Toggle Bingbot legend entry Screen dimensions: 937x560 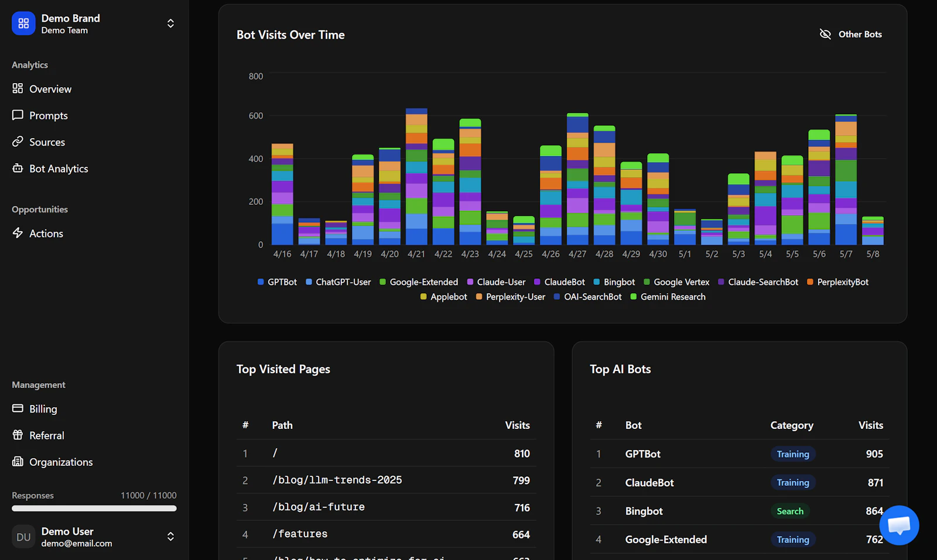coord(614,282)
